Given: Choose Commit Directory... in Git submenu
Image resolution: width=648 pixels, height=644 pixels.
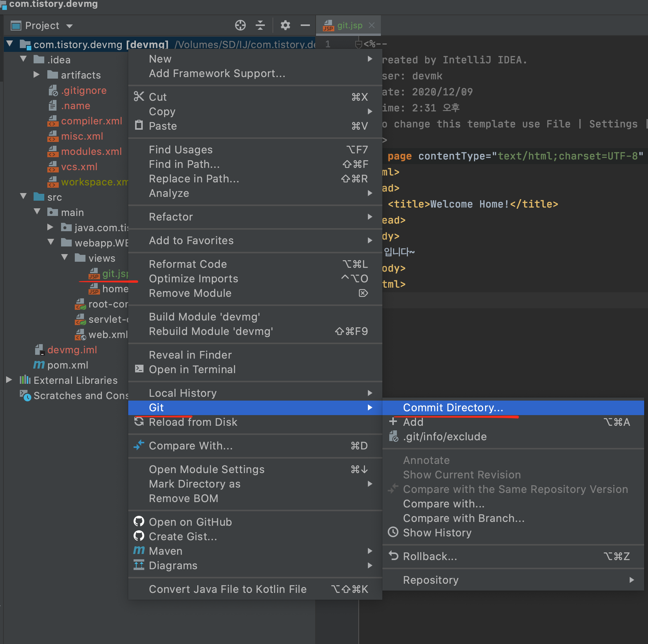Looking at the screenshot, I should (513, 407).
